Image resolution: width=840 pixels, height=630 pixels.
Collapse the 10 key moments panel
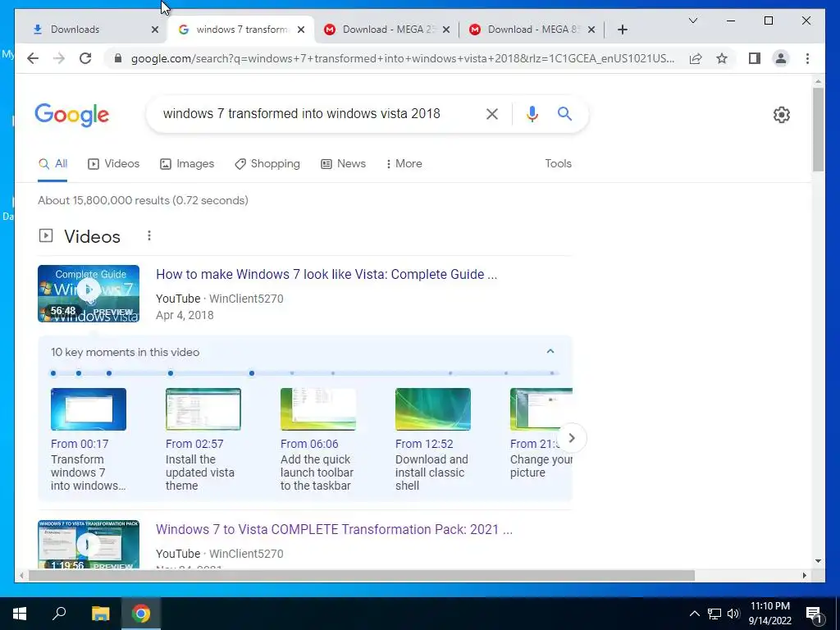tap(550, 351)
